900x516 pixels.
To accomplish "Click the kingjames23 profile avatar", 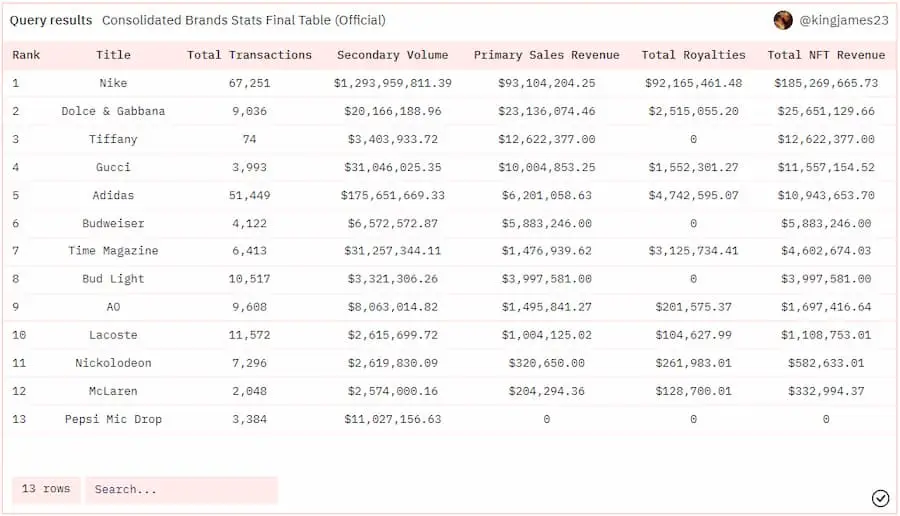I will pos(783,20).
